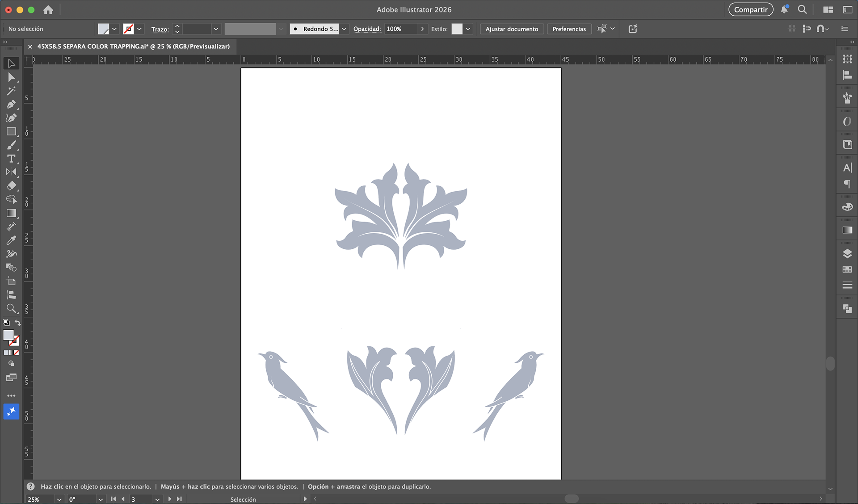Select the Type tool
This screenshot has width=858, height=504.
click(x=11, y=159)
